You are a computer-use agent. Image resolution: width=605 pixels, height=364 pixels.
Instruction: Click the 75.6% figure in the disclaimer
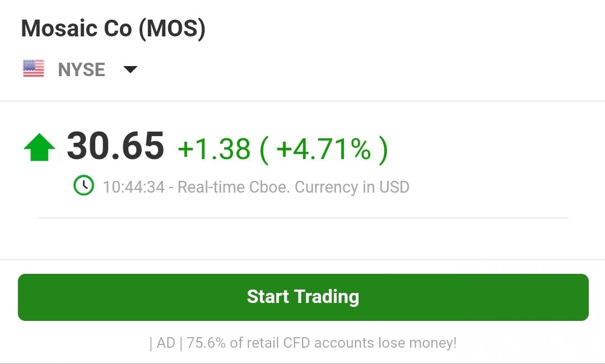[x=206, y=343]
